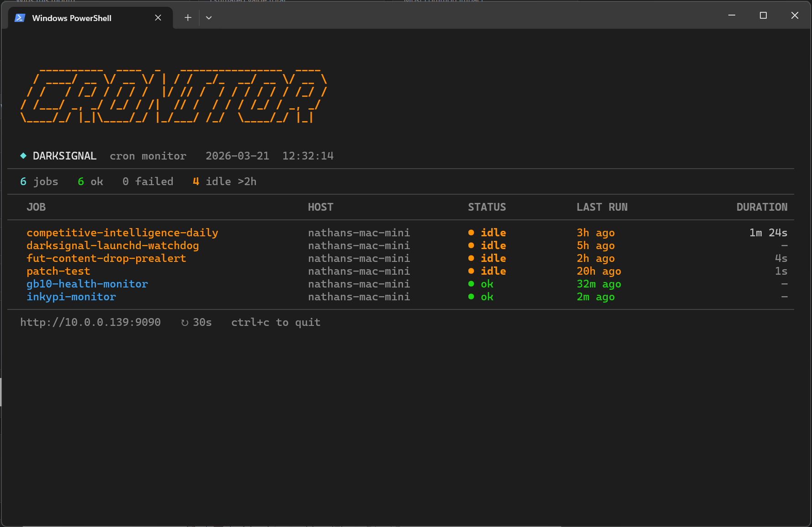
Task: Click the time 12:32:14
Action: click(x=308, y=156)
